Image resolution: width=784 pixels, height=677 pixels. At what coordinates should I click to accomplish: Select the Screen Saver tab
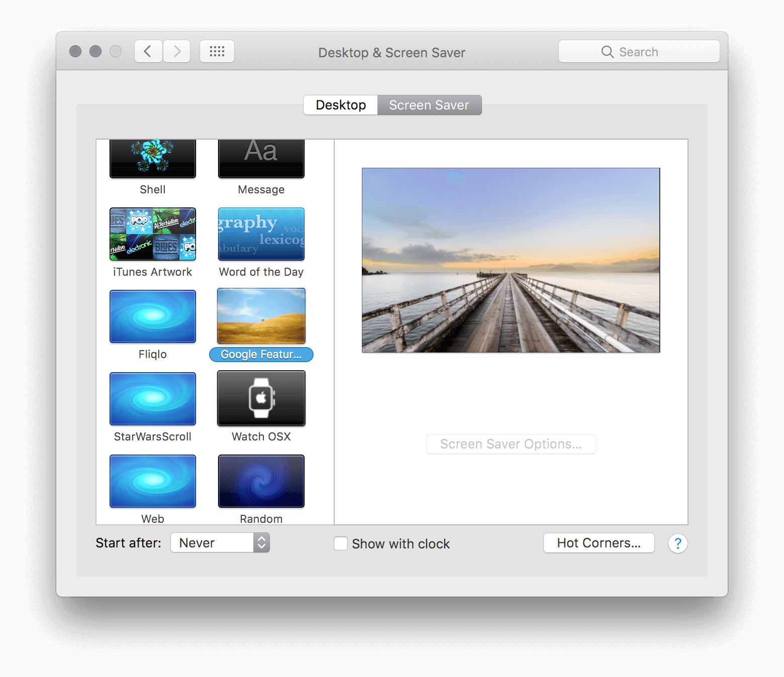tap(429, 105)
